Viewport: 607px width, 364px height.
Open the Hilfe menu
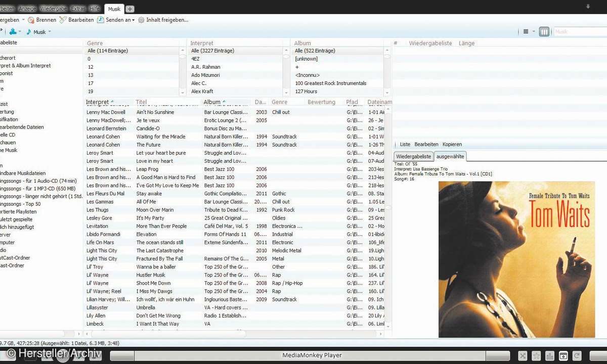click(95, 9)
